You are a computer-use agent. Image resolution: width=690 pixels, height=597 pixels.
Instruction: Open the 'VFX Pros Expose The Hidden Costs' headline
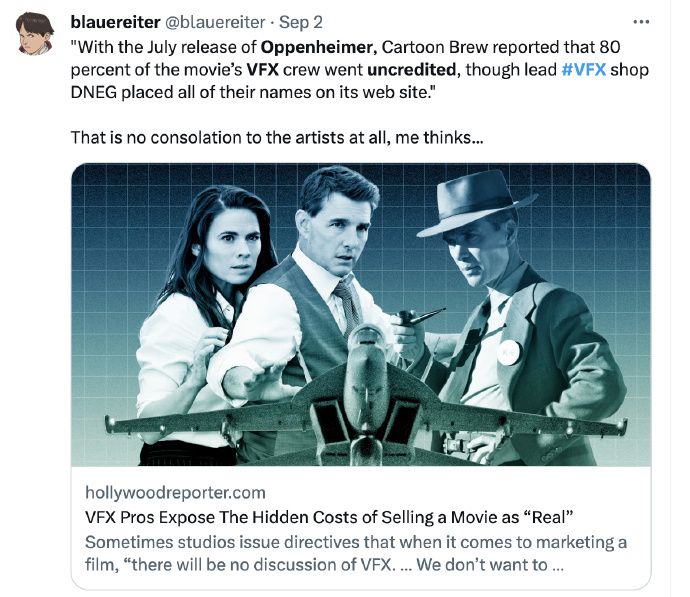point(329,517)
